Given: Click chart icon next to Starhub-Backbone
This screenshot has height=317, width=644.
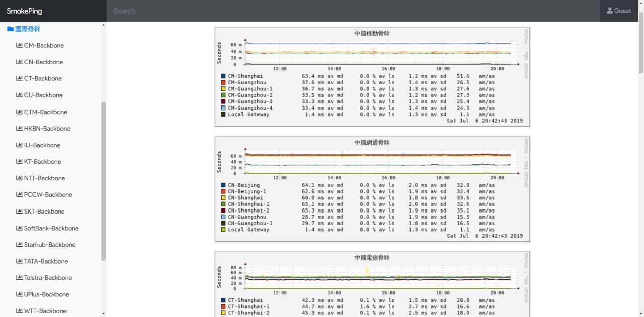Looking at the screenshot, I should point(19,245).
